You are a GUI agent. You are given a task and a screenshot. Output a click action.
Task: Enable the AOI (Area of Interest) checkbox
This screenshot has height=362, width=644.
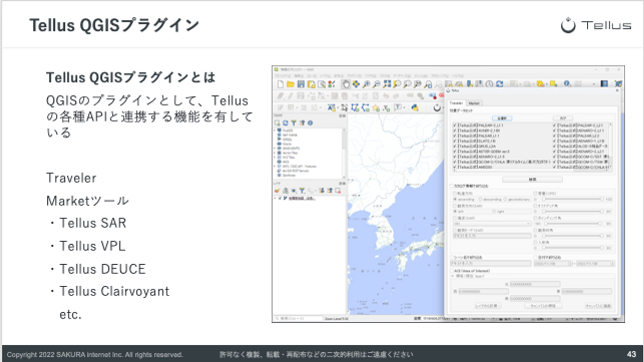click(x=451, y=271)
